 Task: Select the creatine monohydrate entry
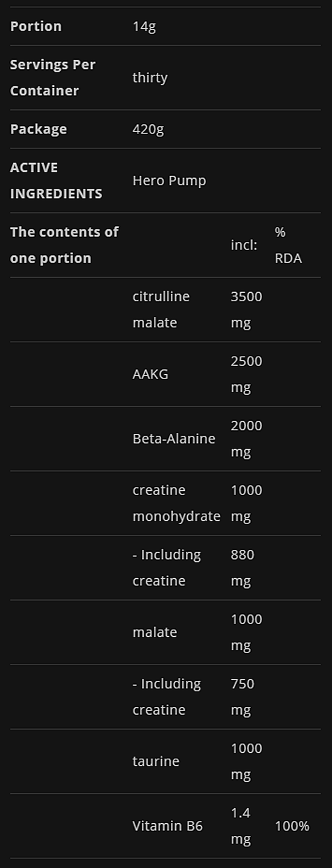[x=176, y=503]
